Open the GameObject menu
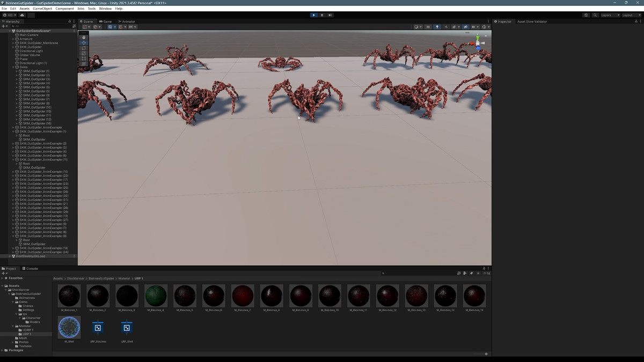This screenshot has height=362, width=644. [x=42, y=9]
